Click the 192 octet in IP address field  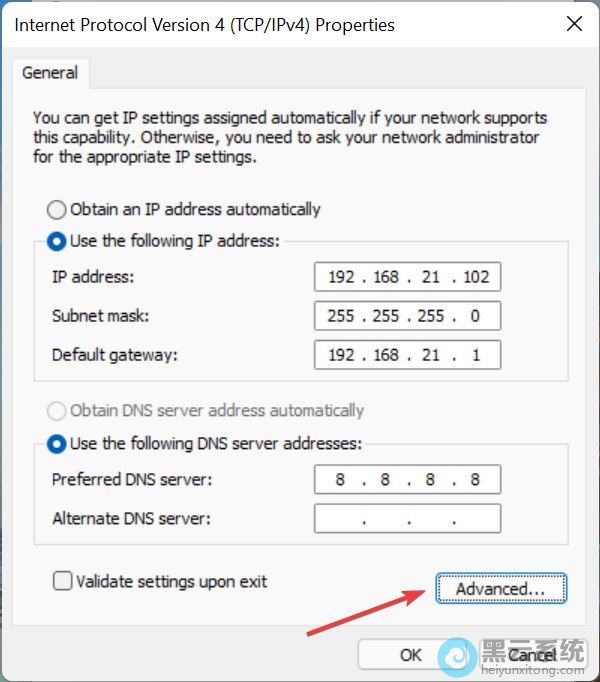341,277
